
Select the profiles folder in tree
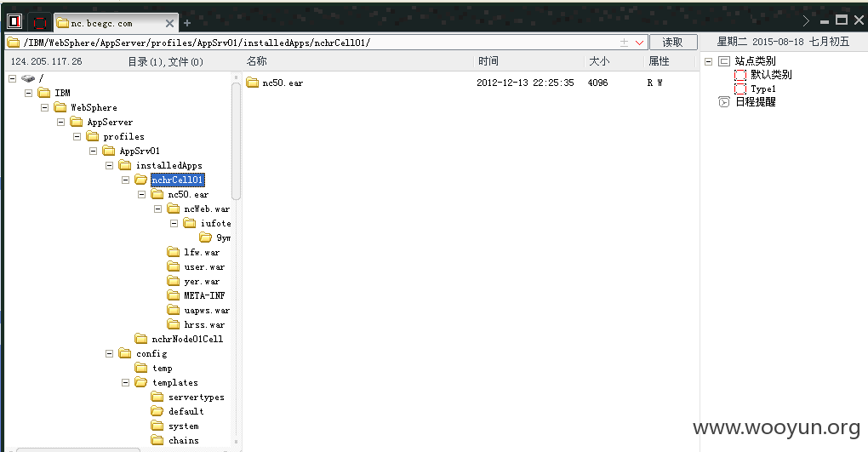[115, 136]
